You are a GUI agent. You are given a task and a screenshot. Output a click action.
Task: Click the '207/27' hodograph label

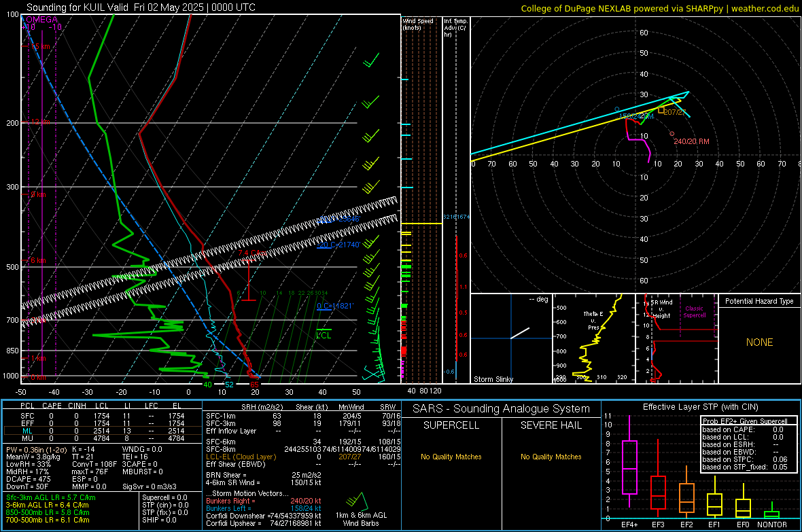click(x=675, y=112)
